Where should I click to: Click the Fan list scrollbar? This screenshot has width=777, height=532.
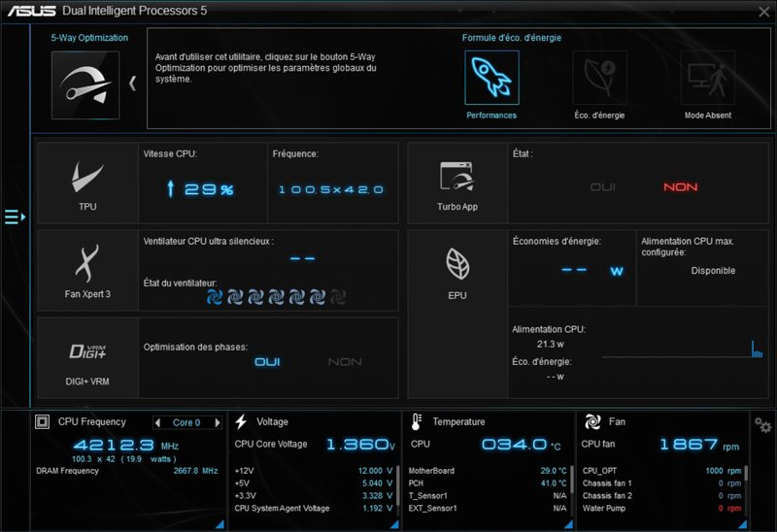click(746, 473)
